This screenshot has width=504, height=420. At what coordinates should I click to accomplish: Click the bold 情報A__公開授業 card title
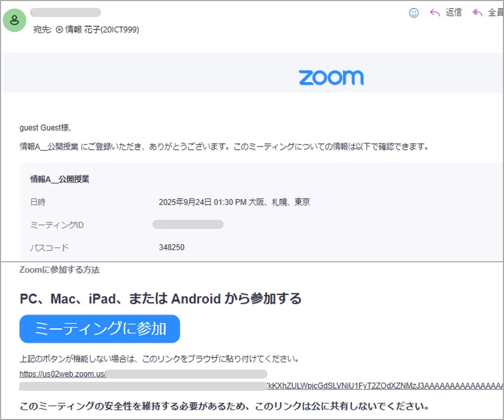(59, 179)
